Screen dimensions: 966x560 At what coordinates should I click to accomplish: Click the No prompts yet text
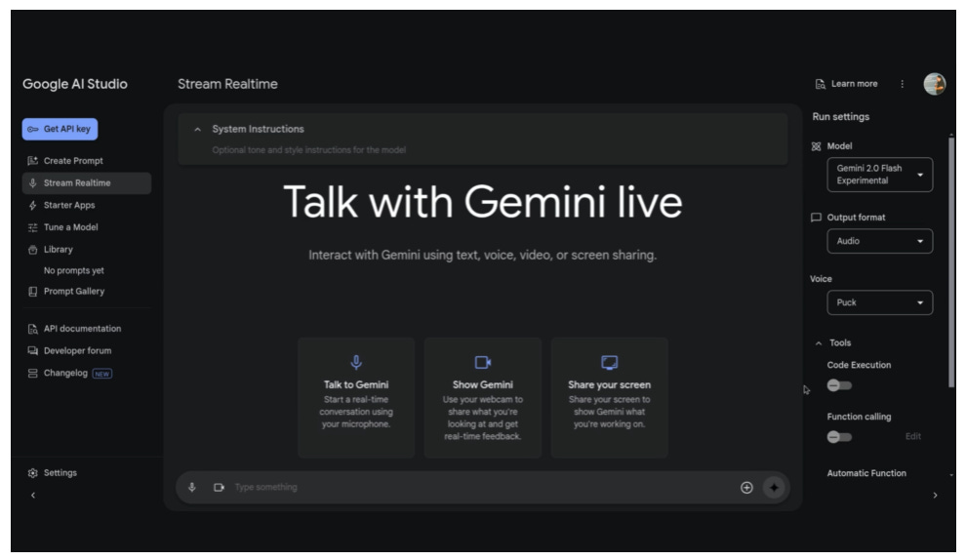[x=74, y=270]
